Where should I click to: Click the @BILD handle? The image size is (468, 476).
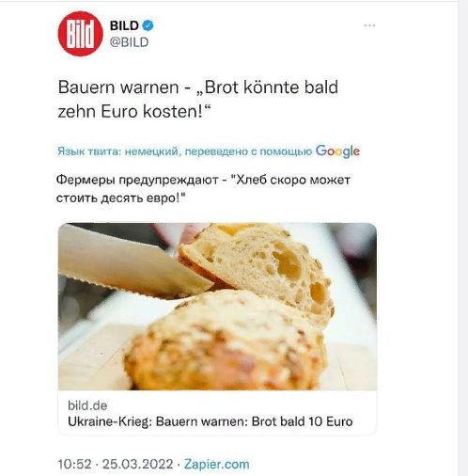pyautogui.click(x=129, y=42)
